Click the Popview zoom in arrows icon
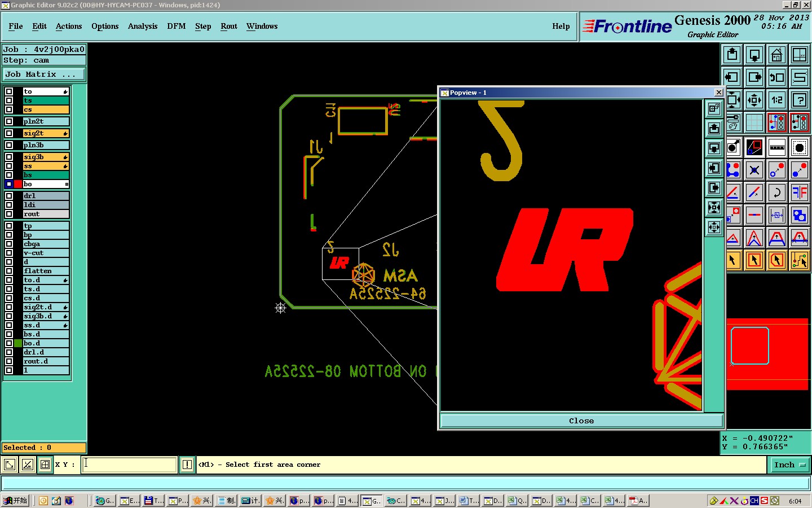This screenshot has height=508, width=812. tap(714, 207)
